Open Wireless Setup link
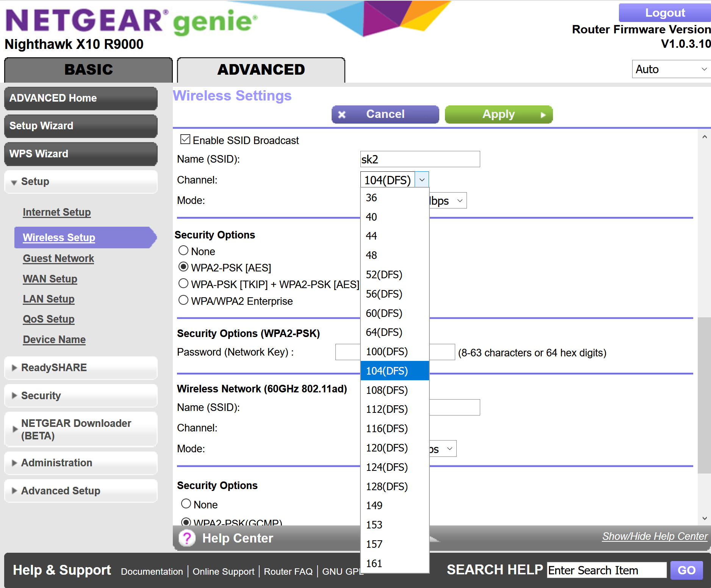 (59, 238)
